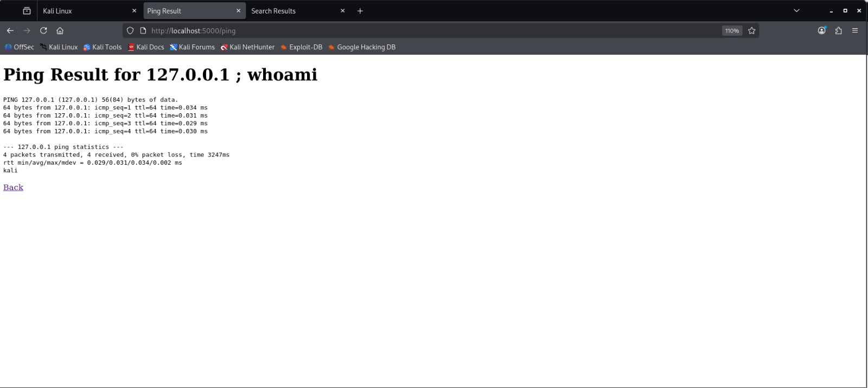The image size is (868, 388).
Task: Follow the Back link on page
Action: pyautogui.click(x=13, y=187)
